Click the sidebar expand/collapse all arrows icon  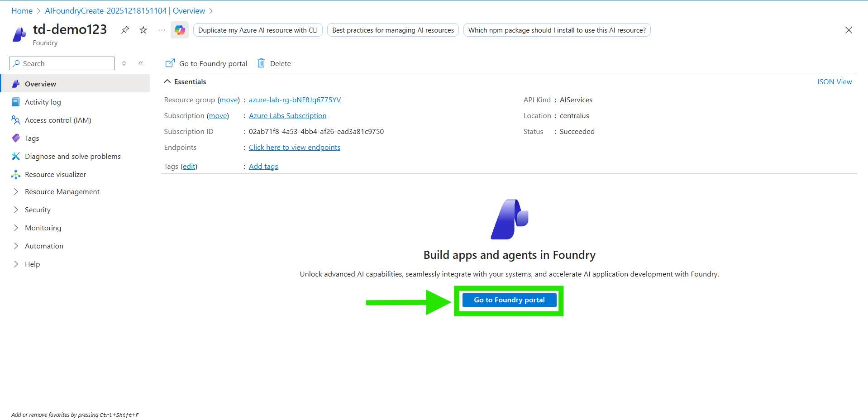124,63
